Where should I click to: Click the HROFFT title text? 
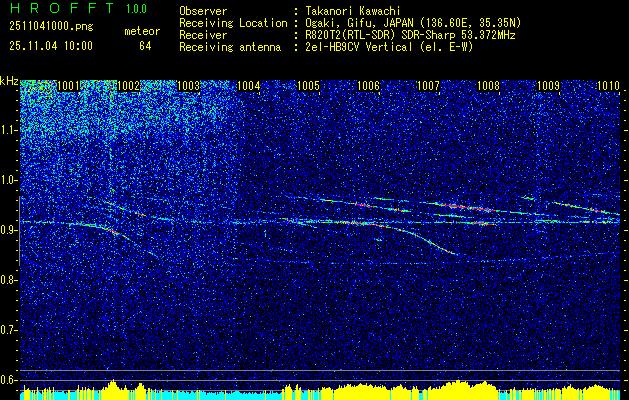point(61,8)
